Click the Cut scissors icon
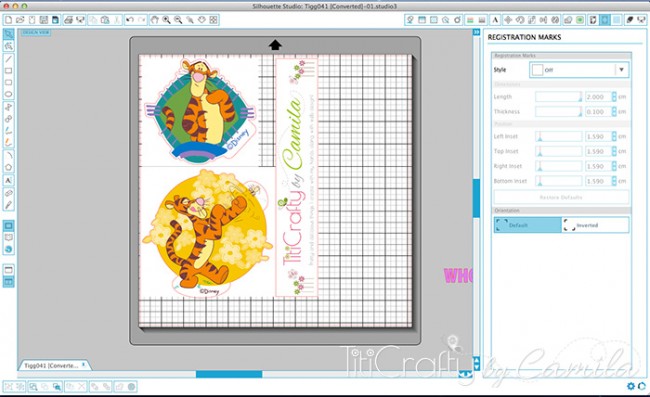Image resolution: width=650 pixels, height=397 pixels. click(x=117, y=20)
